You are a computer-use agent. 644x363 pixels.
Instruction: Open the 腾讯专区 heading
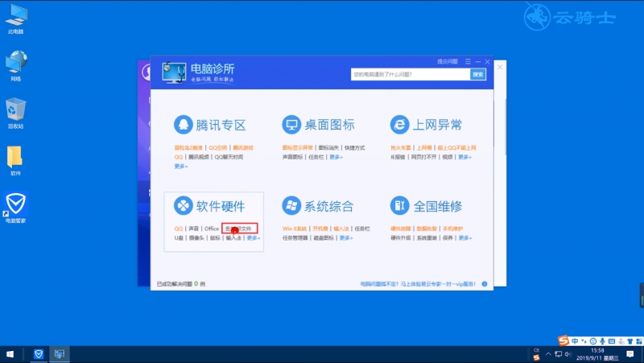click(221, 125)
